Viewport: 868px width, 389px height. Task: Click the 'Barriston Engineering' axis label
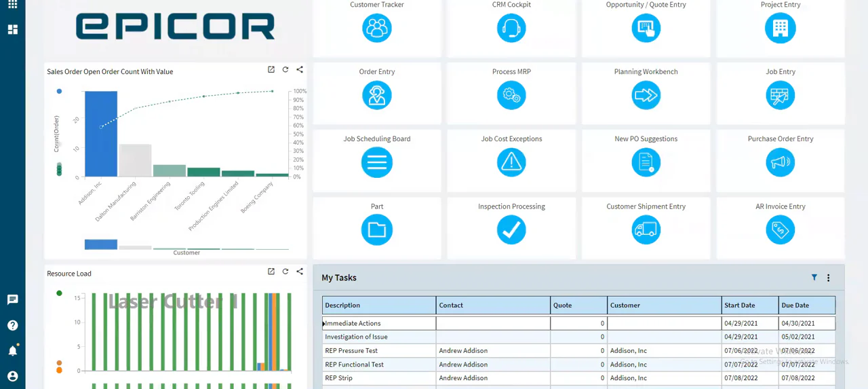click(x=151, y=201)
